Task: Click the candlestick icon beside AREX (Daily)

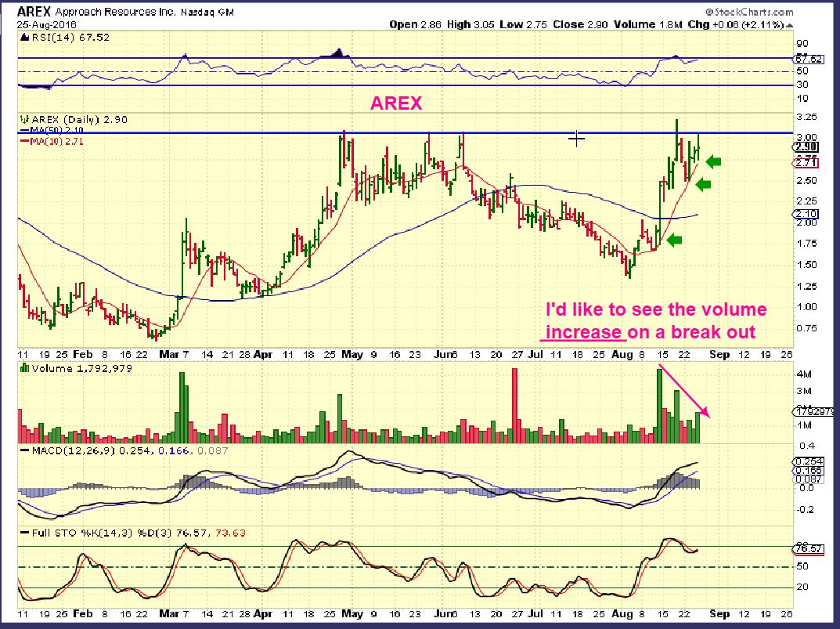Action: [24, 120]
